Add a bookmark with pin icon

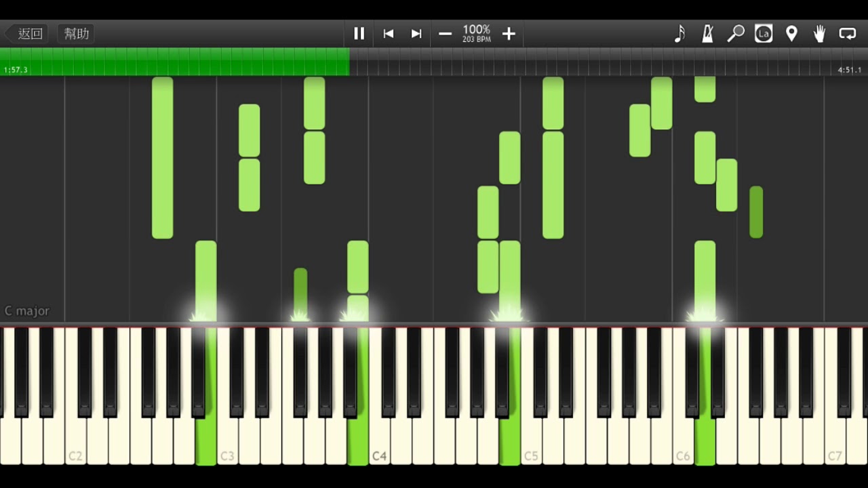(791, 33)
